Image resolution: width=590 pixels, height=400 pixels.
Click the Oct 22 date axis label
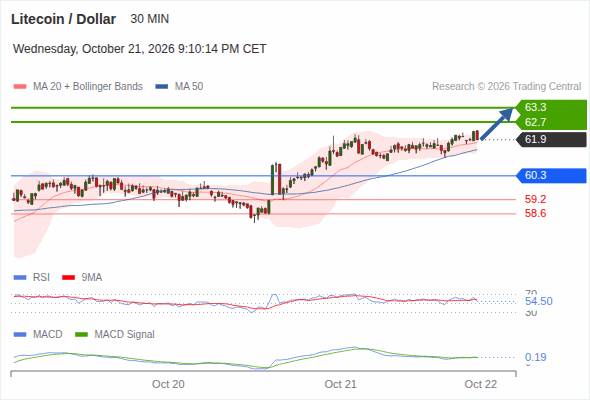[481, 384]
